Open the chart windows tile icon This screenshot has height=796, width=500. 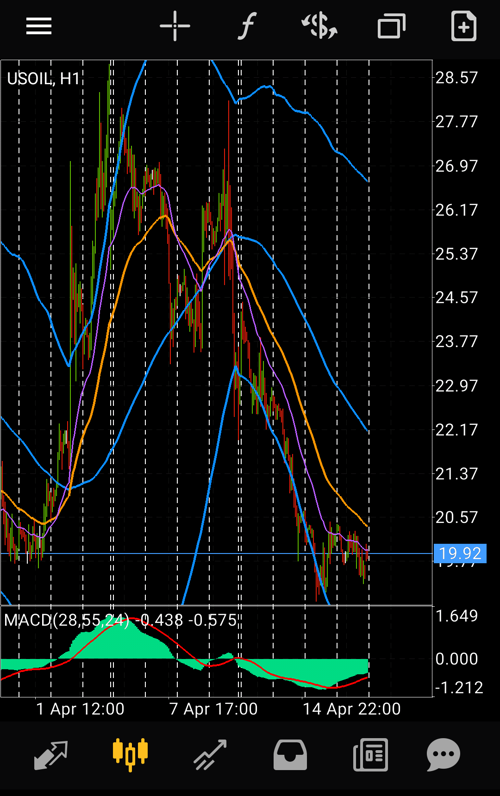point(391,26)
